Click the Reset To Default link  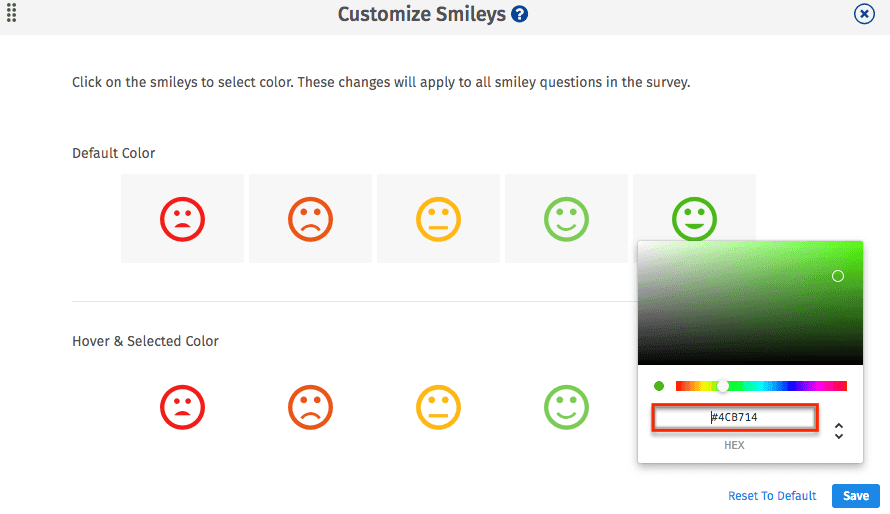772,496
